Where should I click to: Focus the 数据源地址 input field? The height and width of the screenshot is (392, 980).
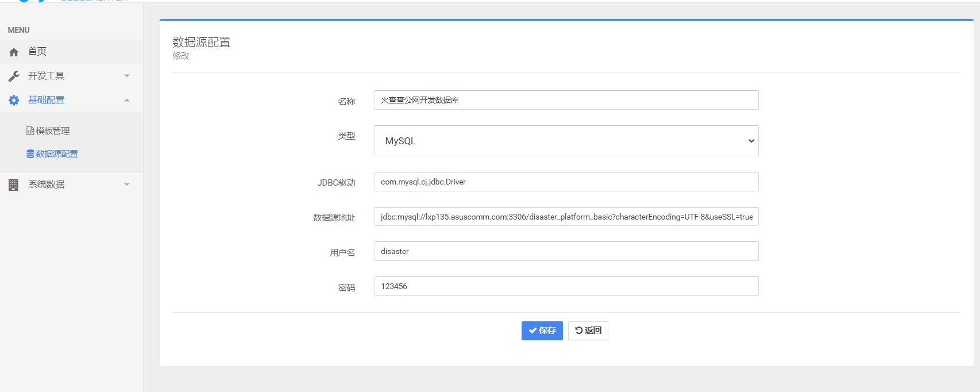(x=566, y=217)
